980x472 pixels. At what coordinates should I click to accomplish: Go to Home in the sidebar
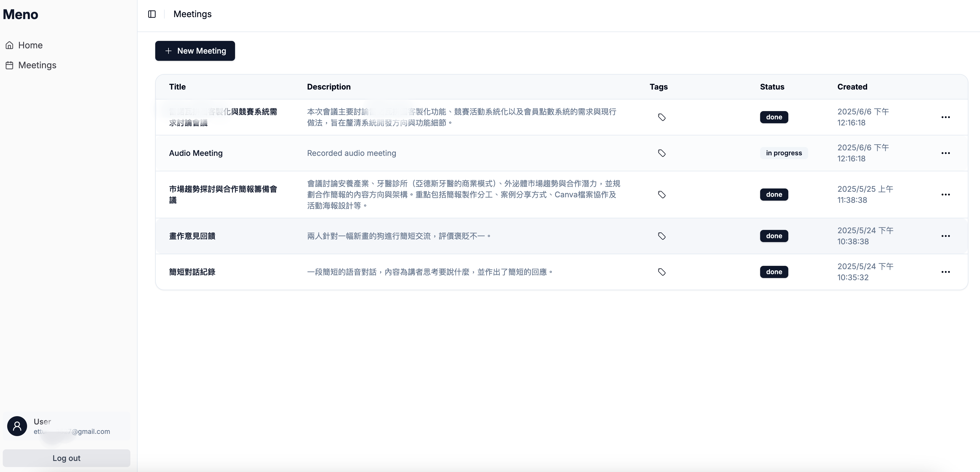click(x=30, y=45)
